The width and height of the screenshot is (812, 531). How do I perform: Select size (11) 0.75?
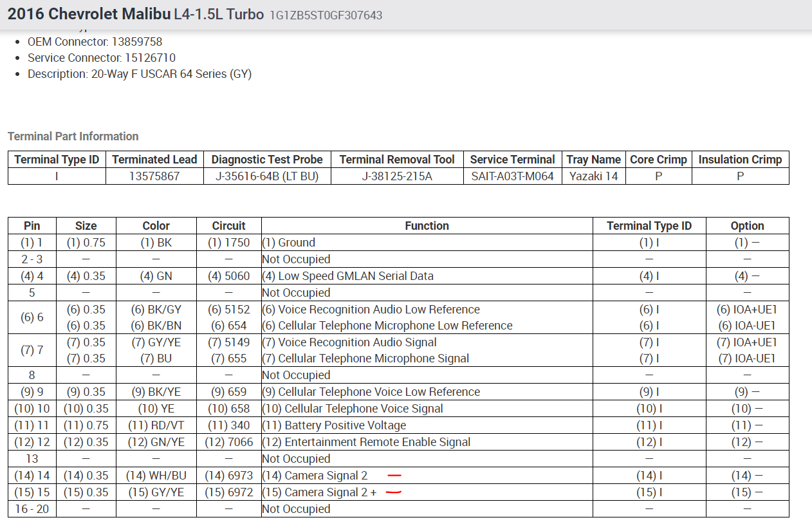point(86,425)
